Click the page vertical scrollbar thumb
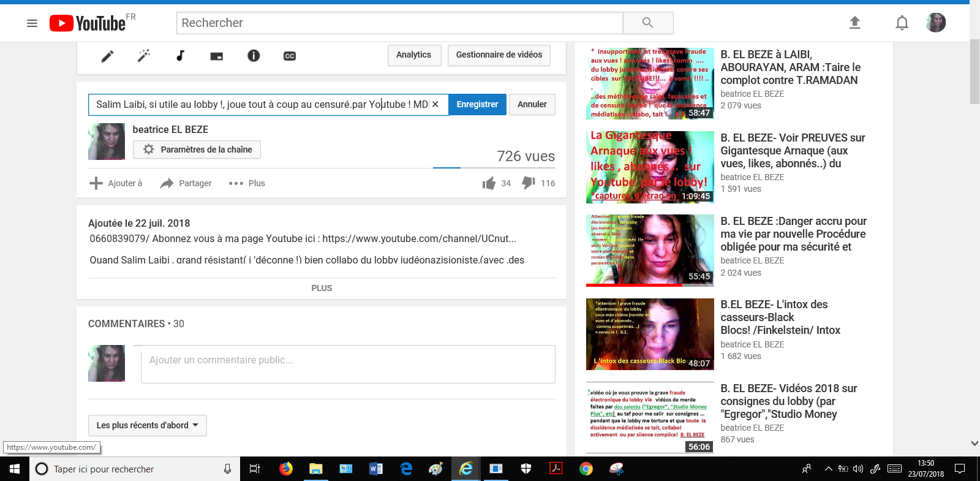The height and width of the screenshot is (481, 980). coord(974,72)
